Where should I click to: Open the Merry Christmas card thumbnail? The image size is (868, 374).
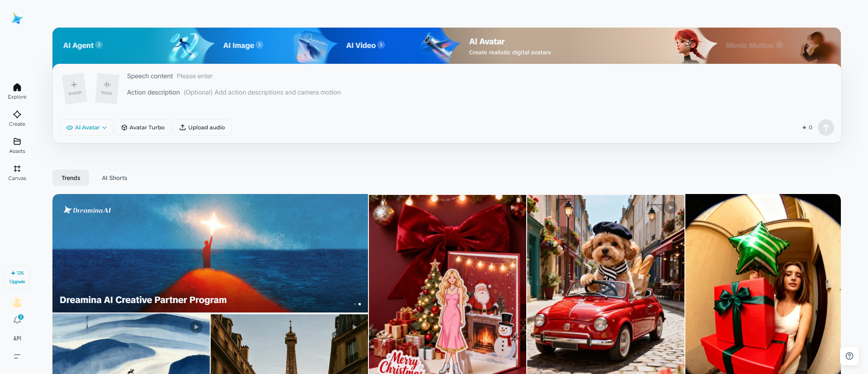(448, 284)
